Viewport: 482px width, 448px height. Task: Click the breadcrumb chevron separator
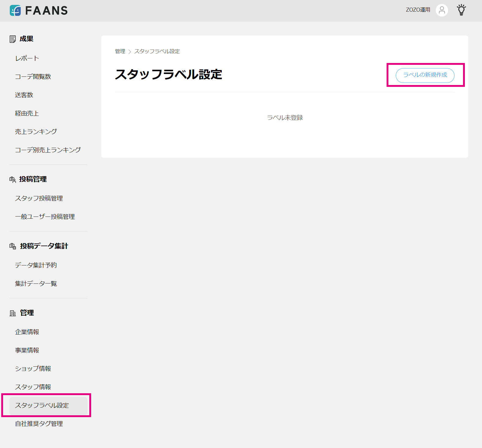(x=130, y=52)
